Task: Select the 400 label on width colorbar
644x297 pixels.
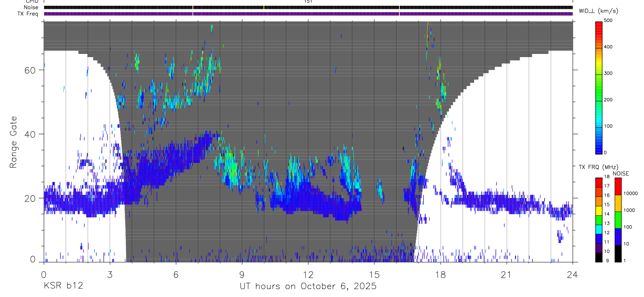Action: (x=608, y=47)
